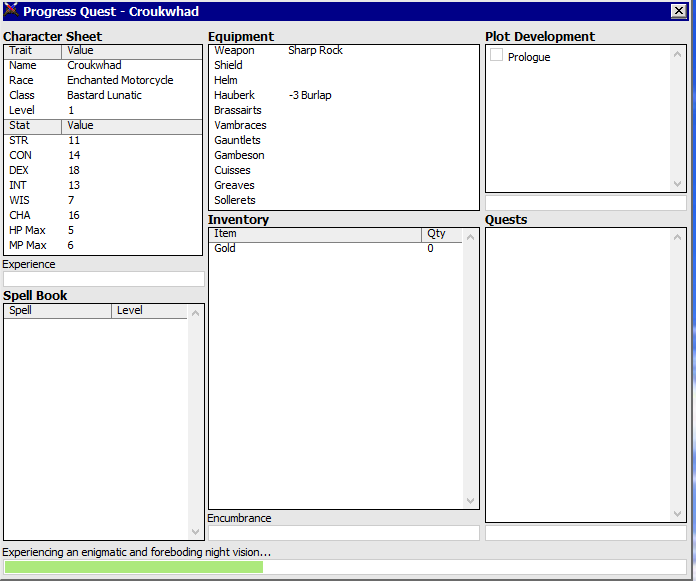The image size is (696, 581).
Task: Click the quest progress bar under Quests
Action: (x=586, y=533)
